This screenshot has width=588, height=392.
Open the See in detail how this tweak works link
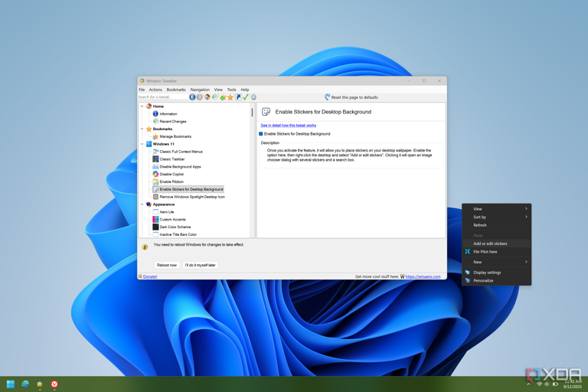(x=288, y=126)
